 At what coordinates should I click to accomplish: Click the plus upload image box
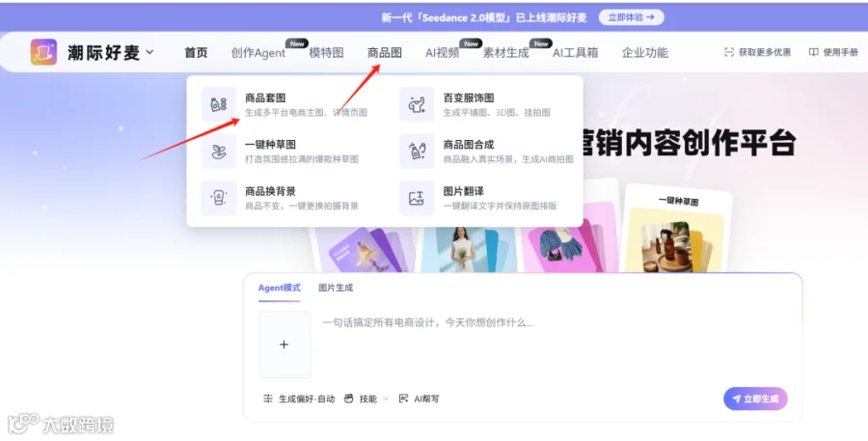tap(285, 345)
